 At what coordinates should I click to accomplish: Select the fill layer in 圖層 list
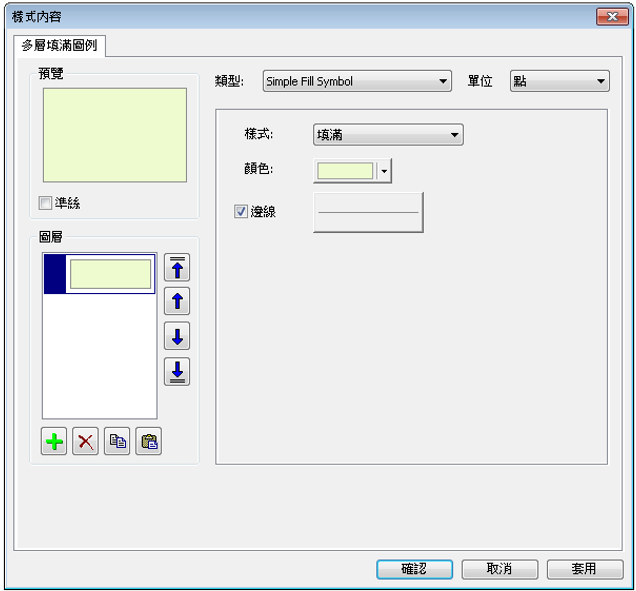(x=99, y=274)
